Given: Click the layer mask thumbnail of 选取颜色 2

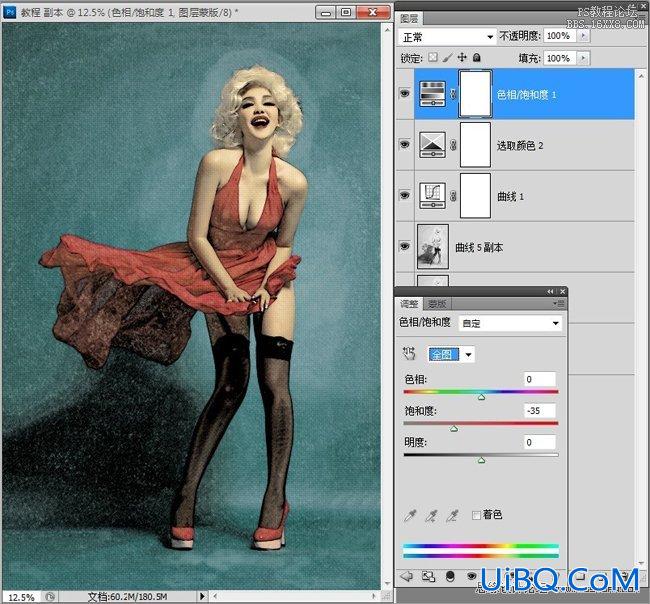Looking at the screenshot, I should [475, 145].
